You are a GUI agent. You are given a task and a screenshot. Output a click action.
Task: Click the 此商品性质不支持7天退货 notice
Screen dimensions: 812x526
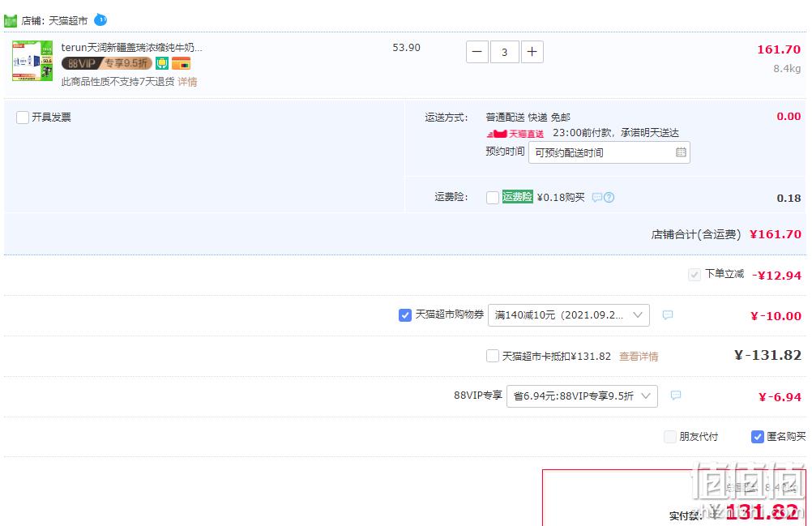click(x=118, y=82)
